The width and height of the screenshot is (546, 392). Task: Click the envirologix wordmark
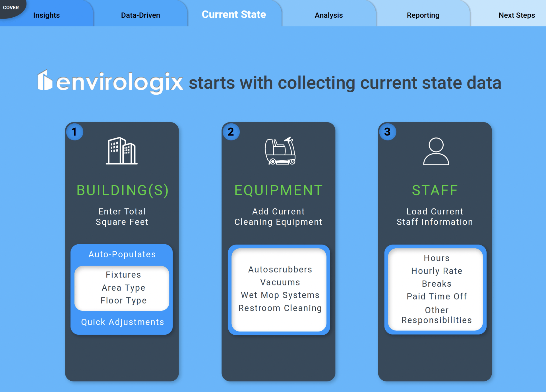click(119, 83)
